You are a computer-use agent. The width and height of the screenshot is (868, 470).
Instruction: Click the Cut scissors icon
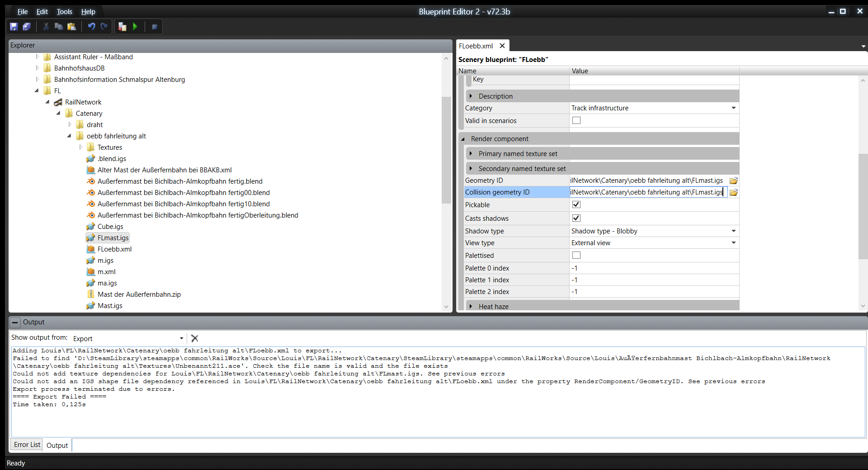coord(46,27)
